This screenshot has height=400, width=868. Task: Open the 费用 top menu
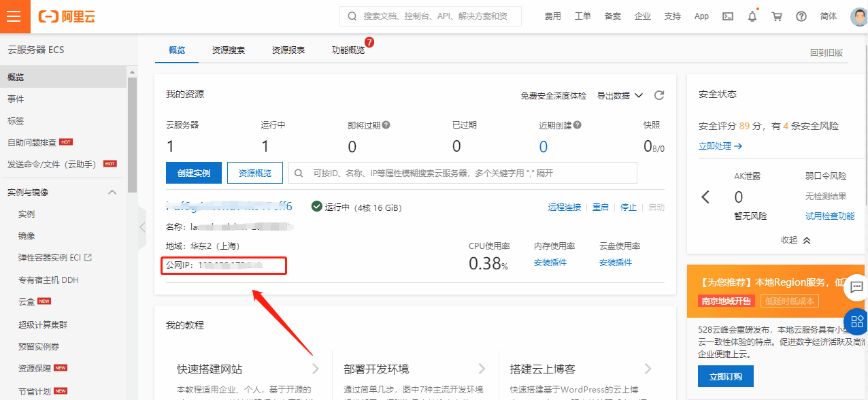click(552, 16)
